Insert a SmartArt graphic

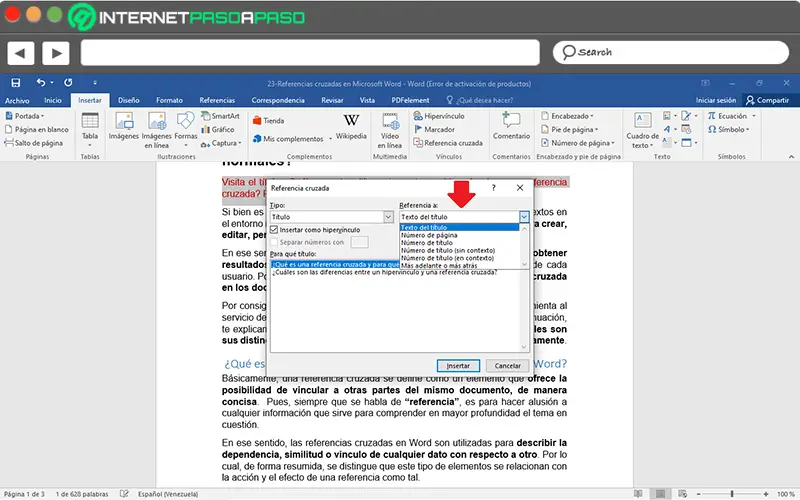tap(220, 116)
